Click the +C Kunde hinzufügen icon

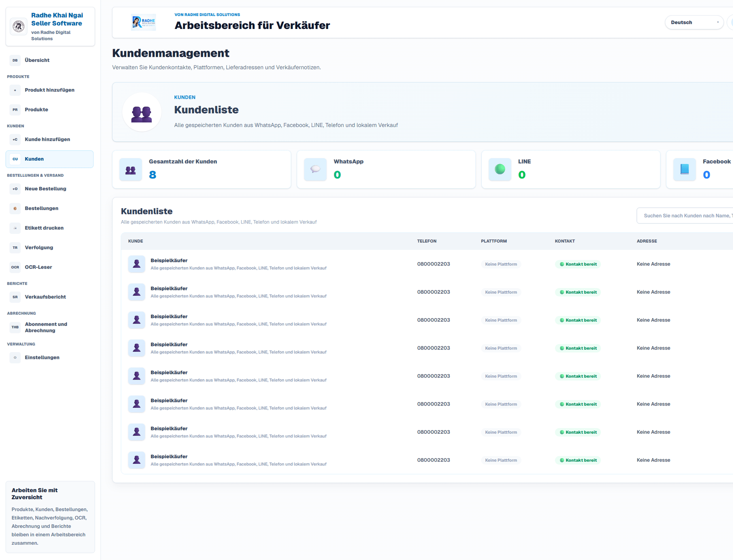point(15,140)
